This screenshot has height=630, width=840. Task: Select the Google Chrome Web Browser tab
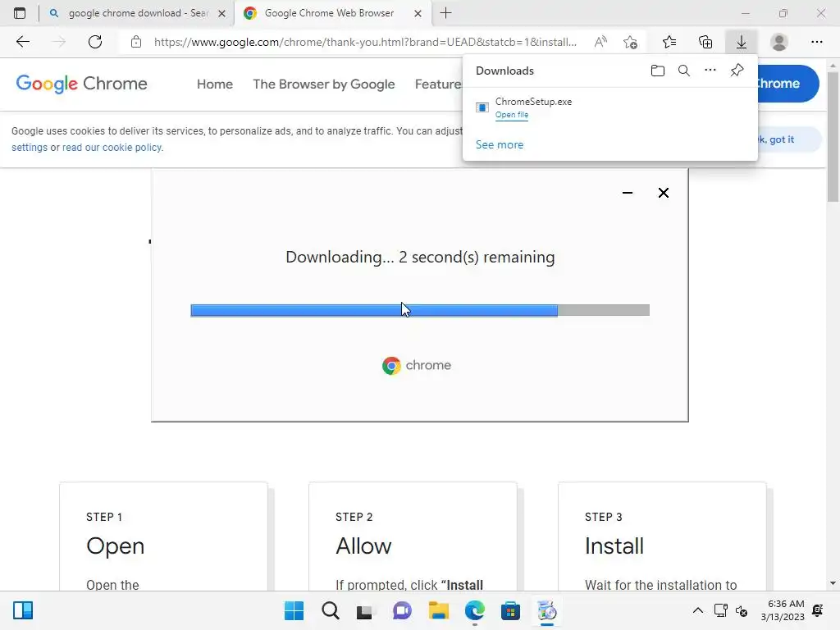click(333, 13)
